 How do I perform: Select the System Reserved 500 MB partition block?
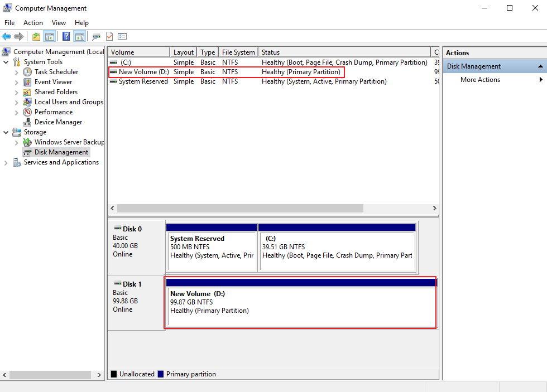[x=212, y=248]
